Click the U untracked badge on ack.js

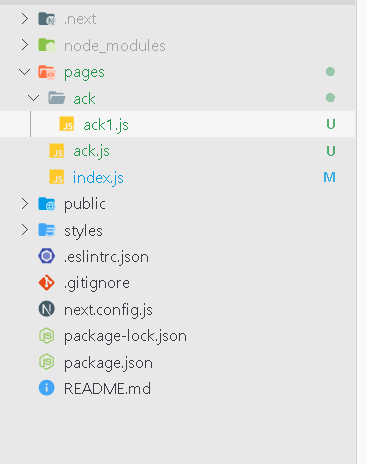(331, 151)
